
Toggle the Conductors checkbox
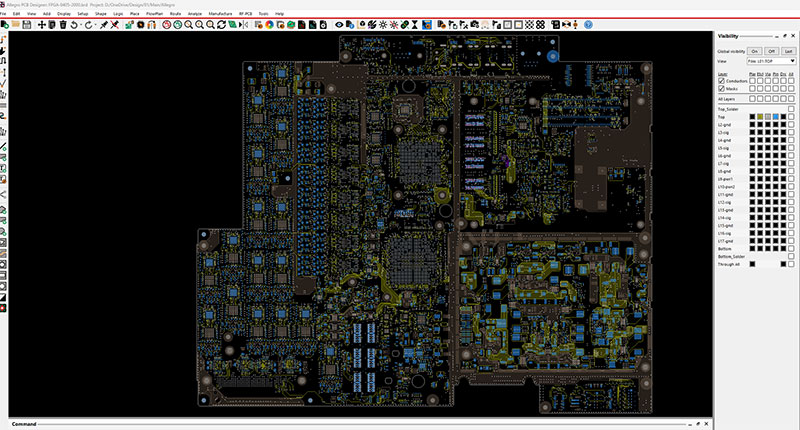click(x=721, y=81)
